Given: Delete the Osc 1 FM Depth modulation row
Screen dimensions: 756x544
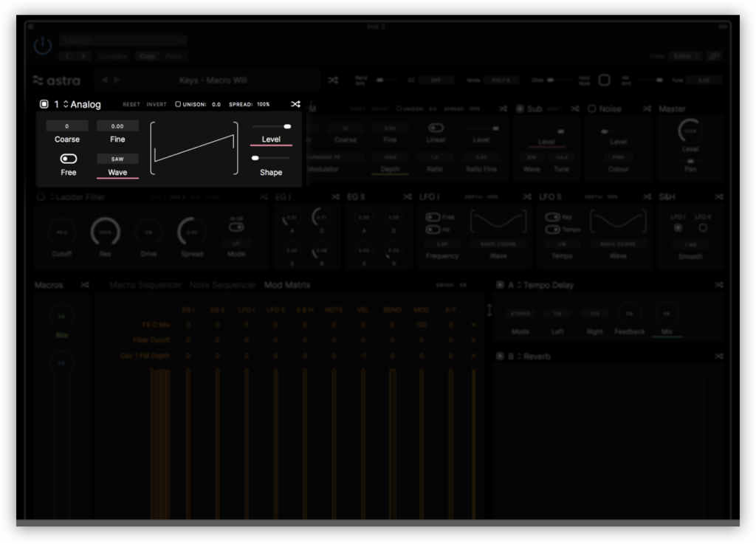Looking at the screenshot, I should [x=473, y=356].
